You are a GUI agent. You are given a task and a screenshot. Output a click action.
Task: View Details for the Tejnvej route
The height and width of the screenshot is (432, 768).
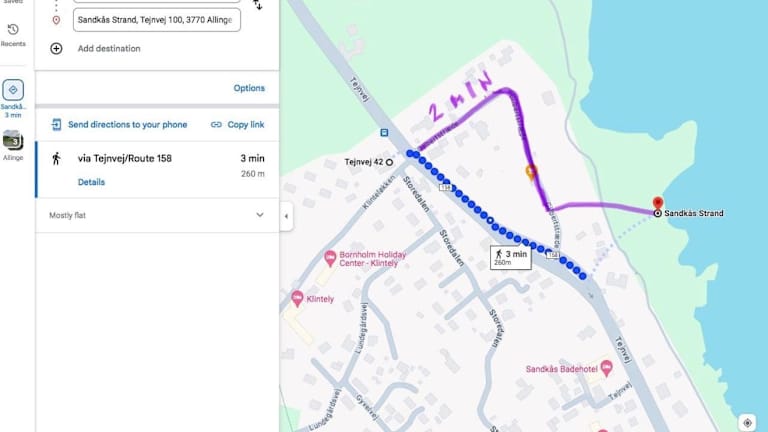click(91, 182)
